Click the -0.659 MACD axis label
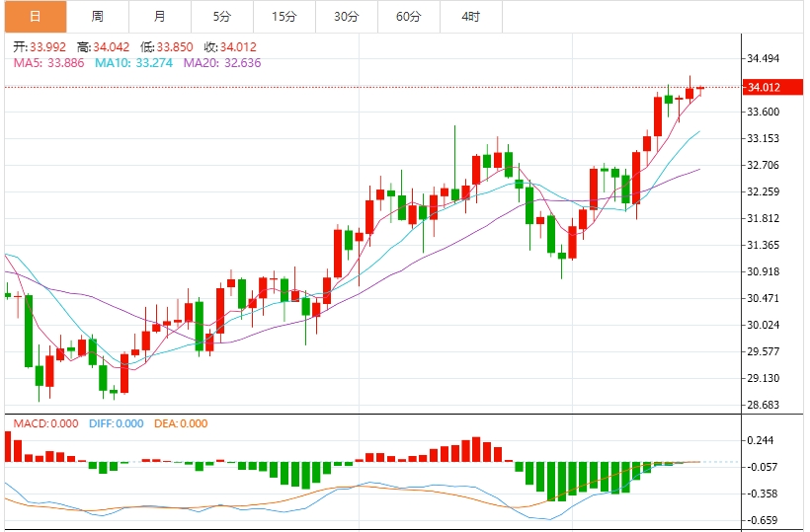 tap(763, 520)
